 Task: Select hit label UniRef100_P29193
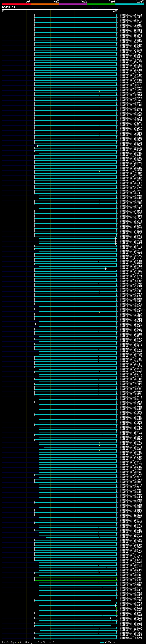tap(131, 319)
